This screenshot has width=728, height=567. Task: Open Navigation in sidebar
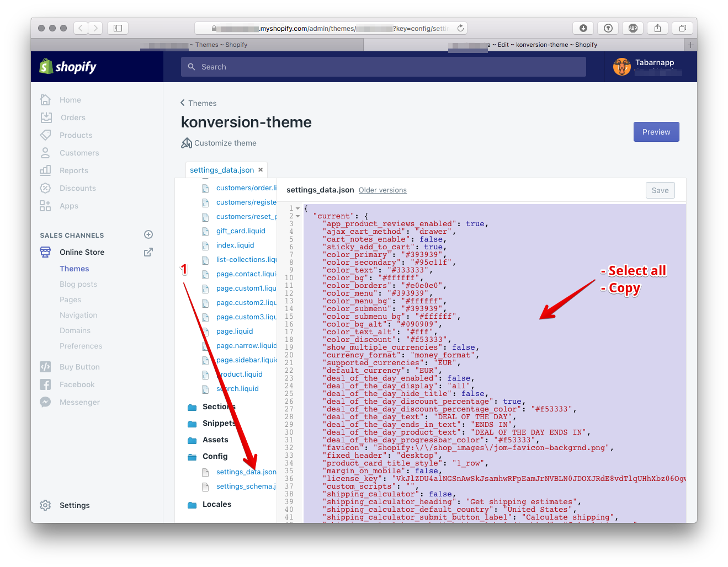point(78,315)
